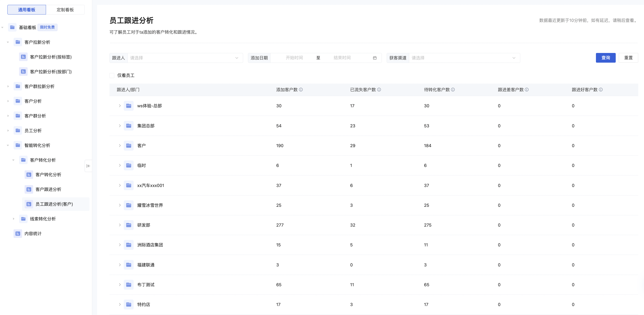Click folder icon of 基础看板
This screenshot has height=315, width=644.
tap(12, 27)
